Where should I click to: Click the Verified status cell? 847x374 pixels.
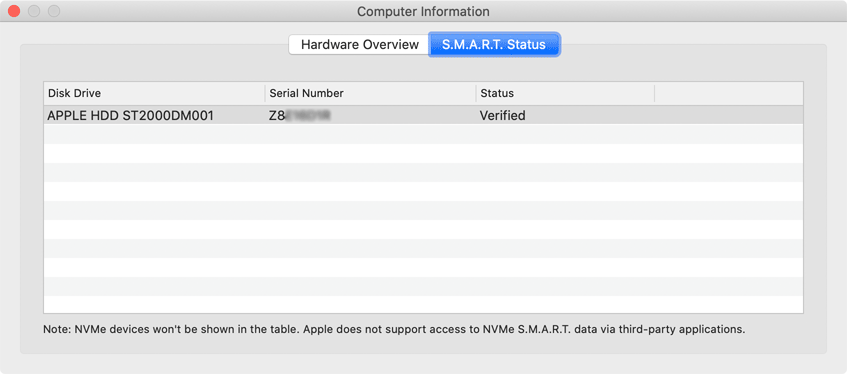502,115
